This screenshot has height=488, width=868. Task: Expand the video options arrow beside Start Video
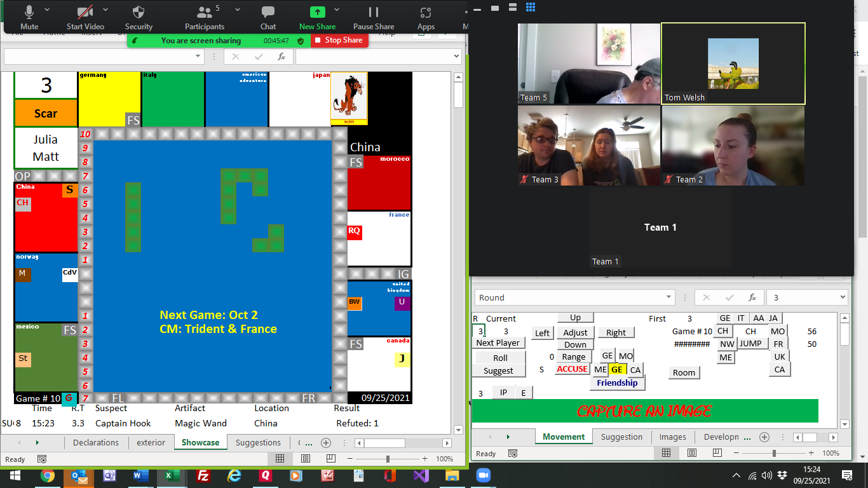[105, 10]
